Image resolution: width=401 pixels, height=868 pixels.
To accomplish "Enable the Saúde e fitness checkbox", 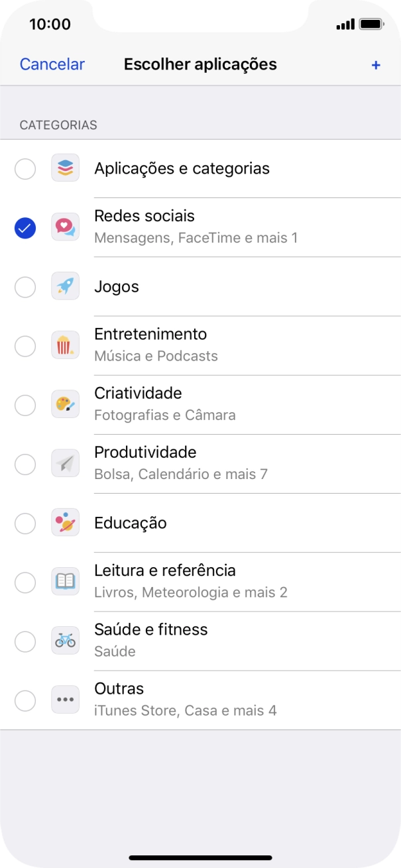I will (25, 641).
